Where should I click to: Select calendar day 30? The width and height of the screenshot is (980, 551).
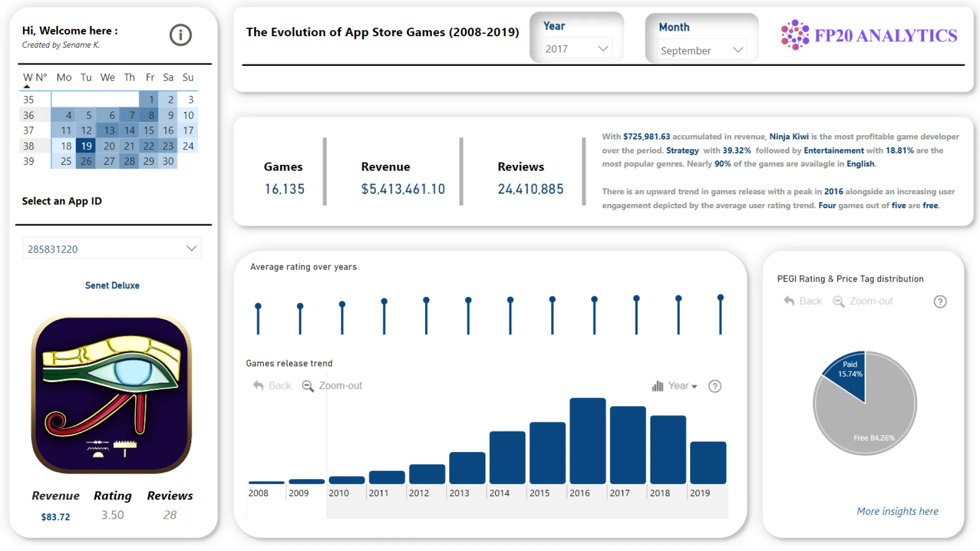tap(168, 161)
